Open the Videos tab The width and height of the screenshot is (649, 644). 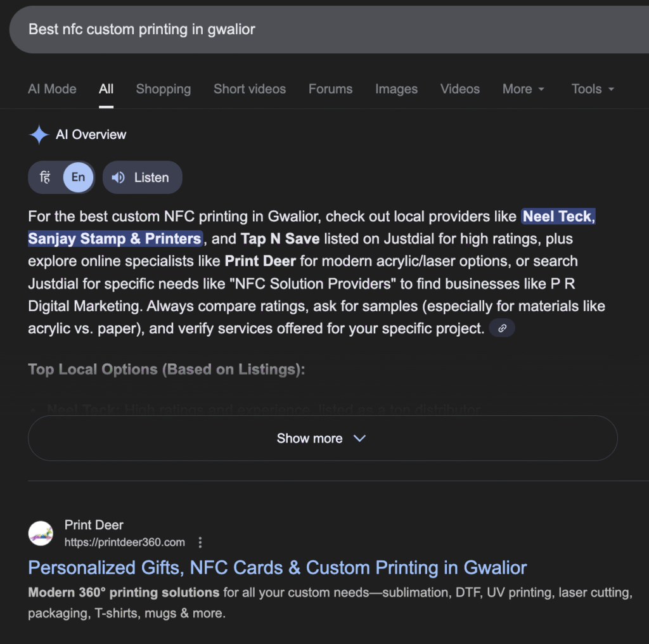pos(459,89)
